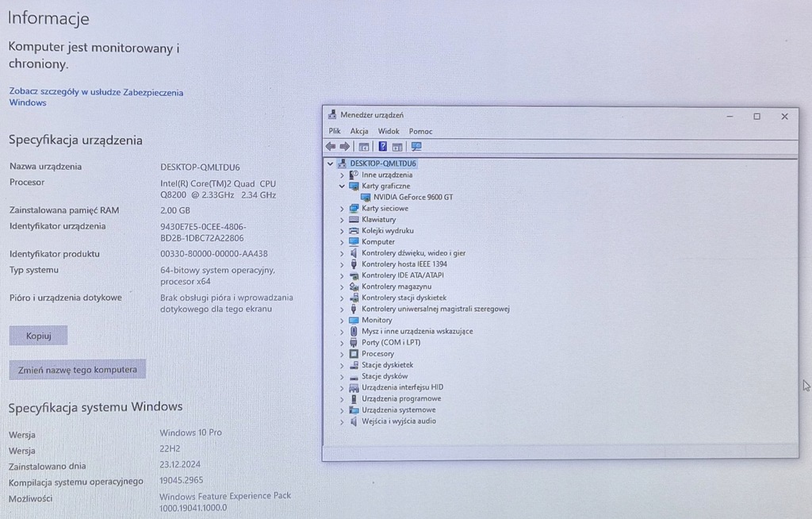Expand the Inne urządzenia chevron
The width and height of the screenshot is (812, 519).
(342, 175)
